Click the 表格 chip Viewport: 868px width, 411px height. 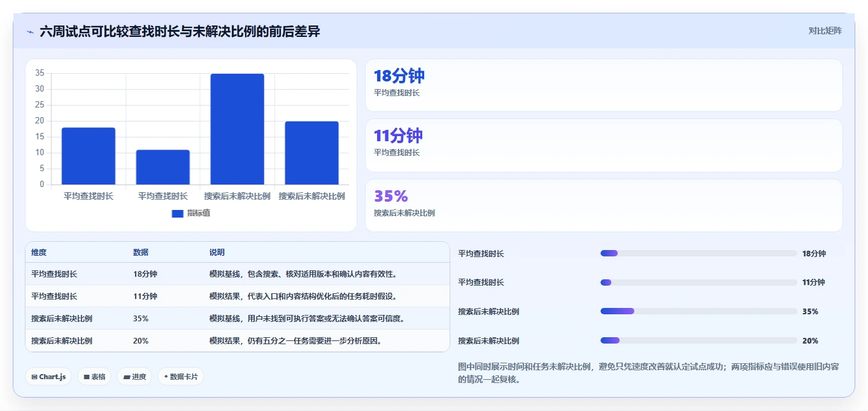(94, 377)
